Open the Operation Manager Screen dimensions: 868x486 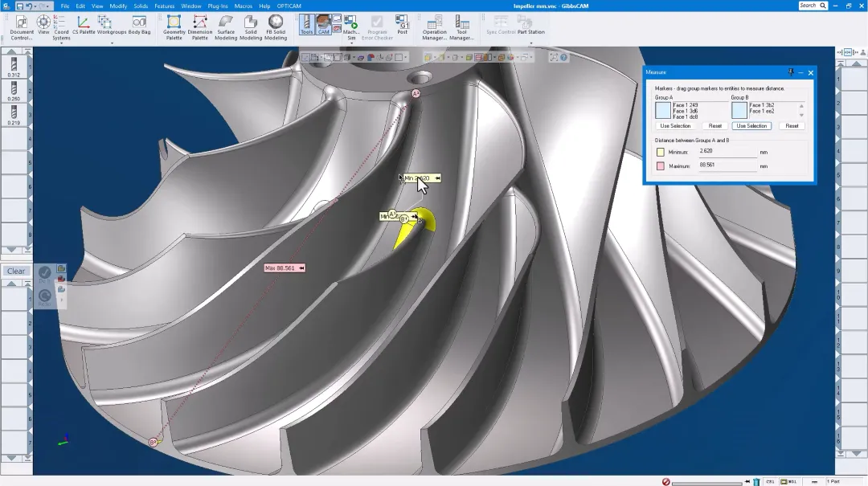click(435, 27)
